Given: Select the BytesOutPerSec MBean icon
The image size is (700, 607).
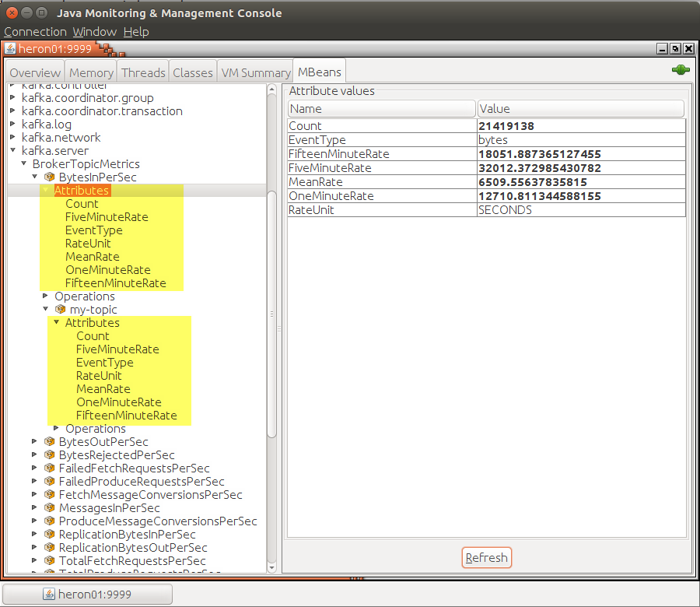Looking at the screenshot, I should coord(49,441).
